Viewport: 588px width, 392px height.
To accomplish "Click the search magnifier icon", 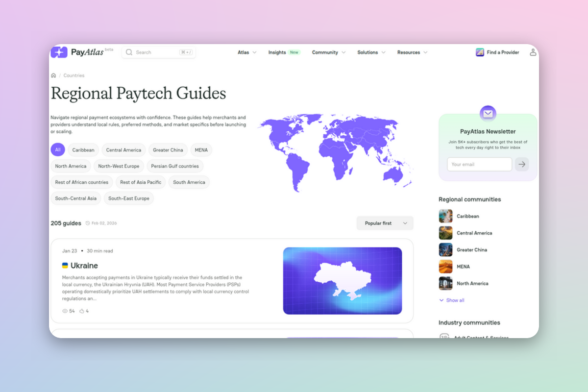I will pos(129,52).
